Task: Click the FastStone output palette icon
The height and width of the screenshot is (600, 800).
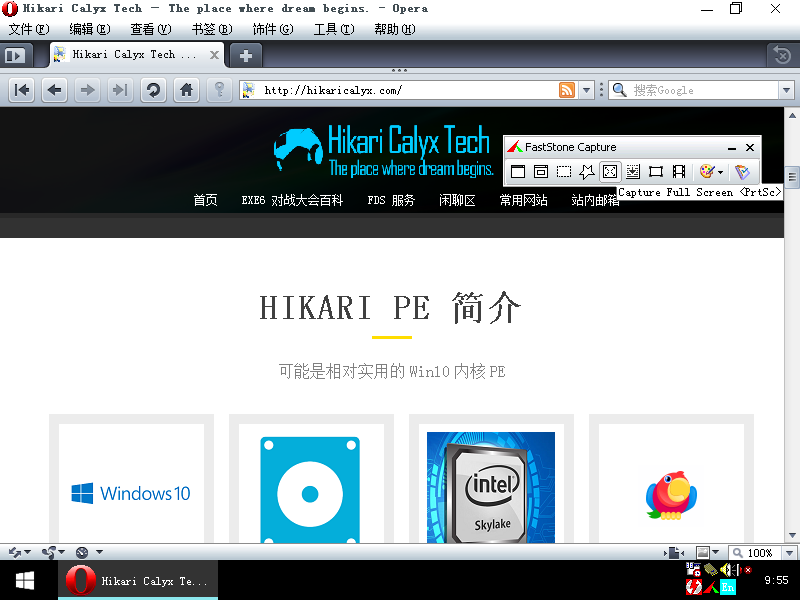Action: click(x=707, y=171)
